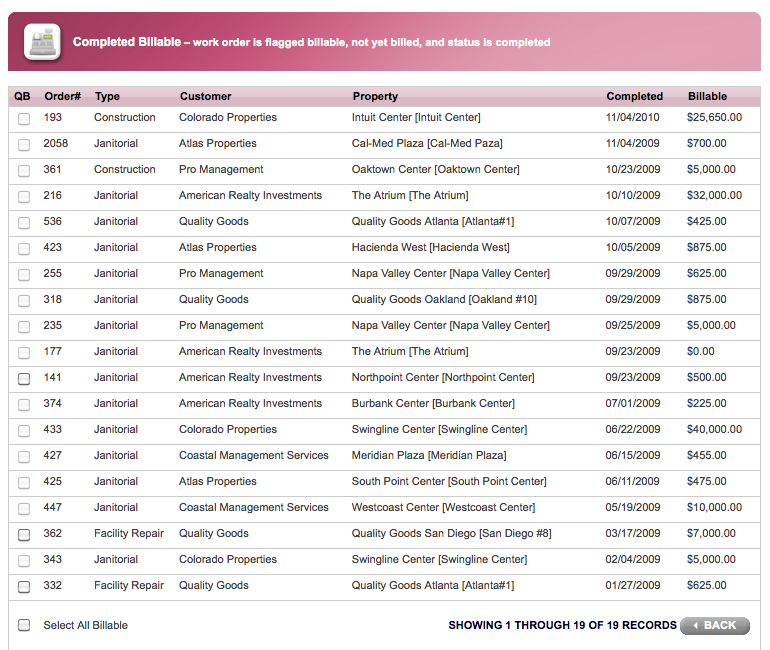Tick the checkbox for order 361

(24, 171)
